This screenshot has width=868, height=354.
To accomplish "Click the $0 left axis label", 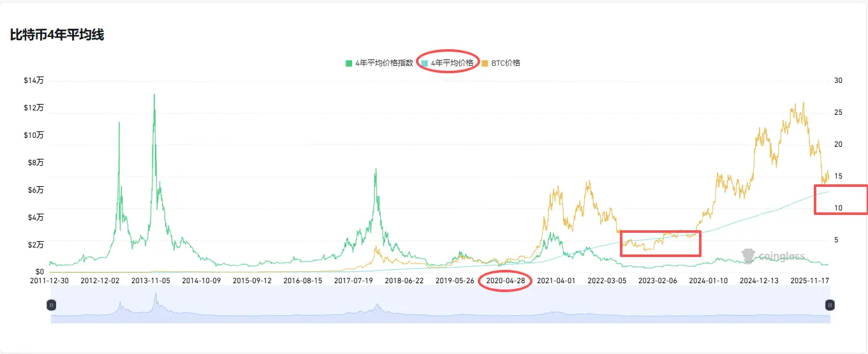I will click(x=39, y=272).
